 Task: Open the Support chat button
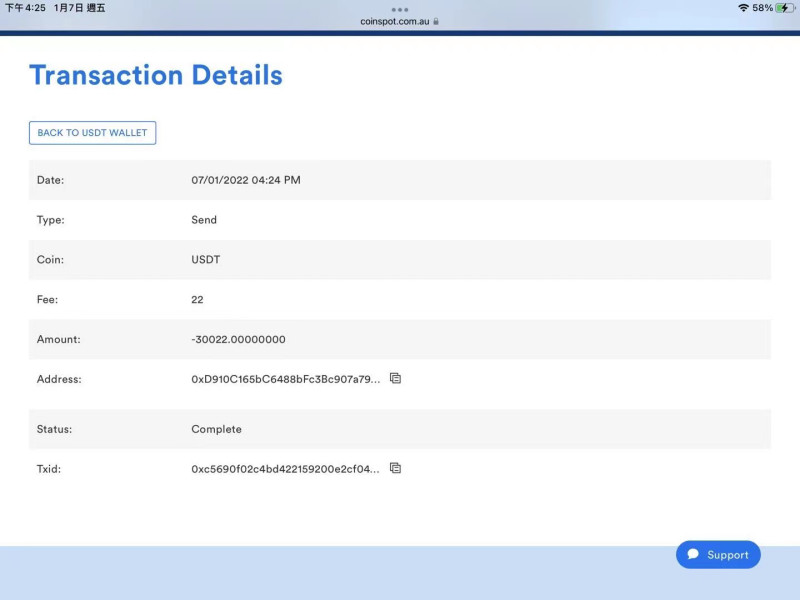(718, 555)
